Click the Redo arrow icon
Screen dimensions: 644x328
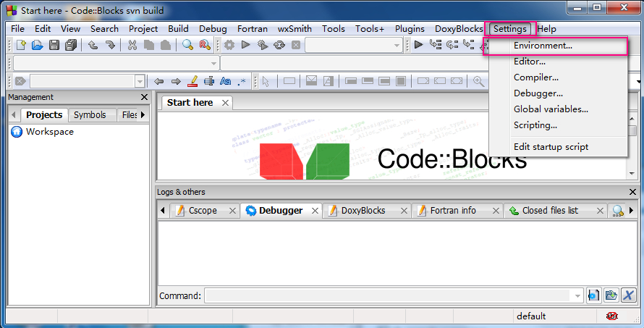pos(110,45)
